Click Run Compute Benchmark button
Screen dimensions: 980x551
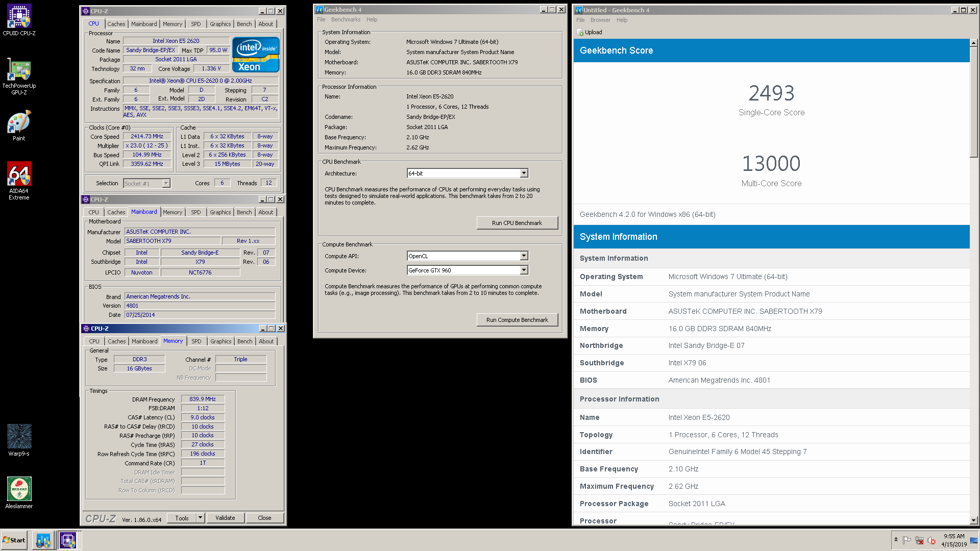tap(517, 320)
